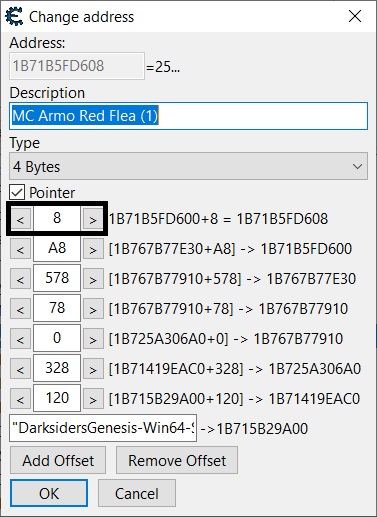Increase the offset 328 with its right arrow
Screen dimensions: 377x517
[93, 369]
